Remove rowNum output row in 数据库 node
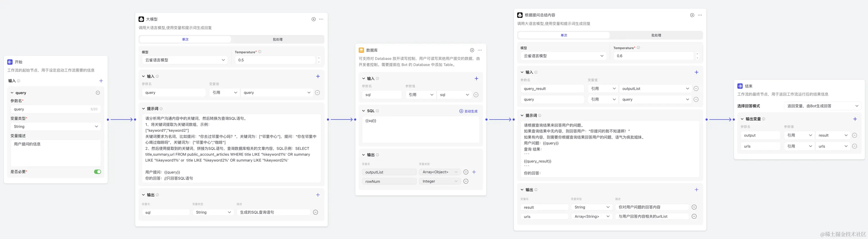 tap(466, 181)
